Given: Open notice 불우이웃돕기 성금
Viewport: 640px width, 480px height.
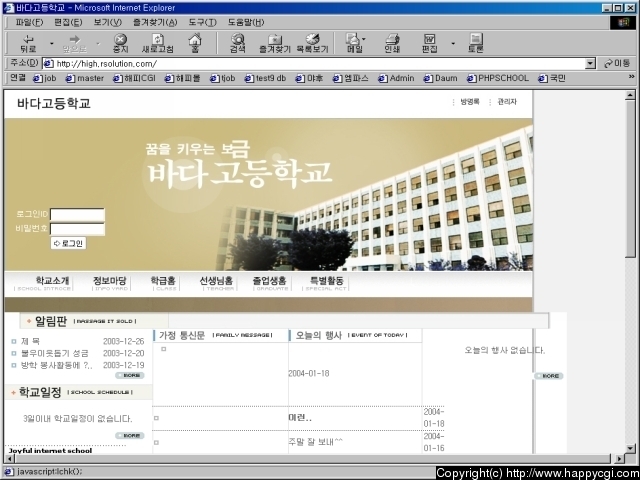Looking at the screenshot, I should point(54,353).
